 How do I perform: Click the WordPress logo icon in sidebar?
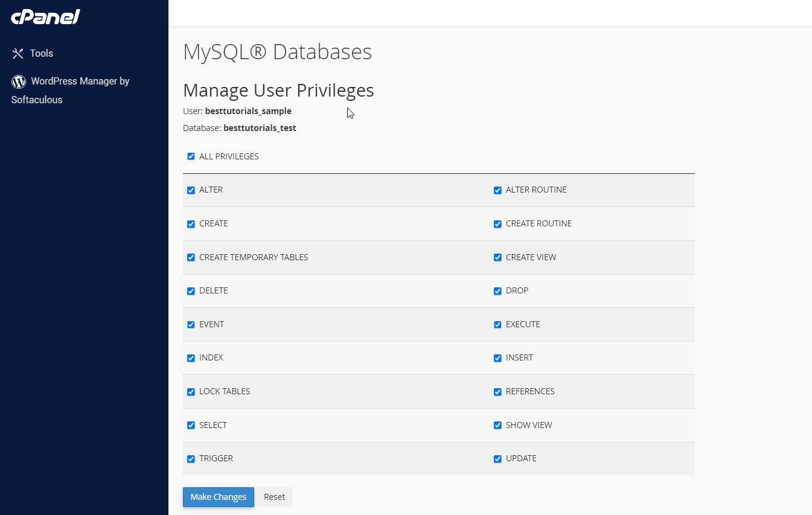tap(19, 82)
